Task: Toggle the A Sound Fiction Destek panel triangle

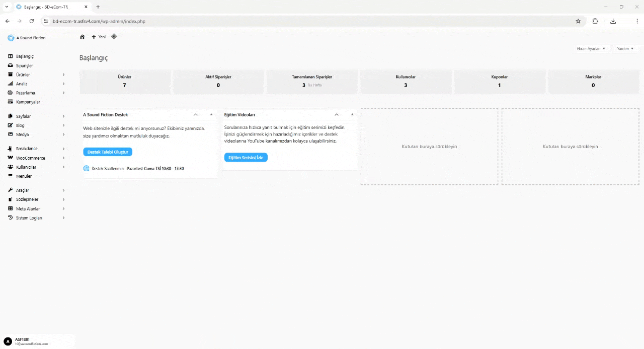Action: coord(211,114)
